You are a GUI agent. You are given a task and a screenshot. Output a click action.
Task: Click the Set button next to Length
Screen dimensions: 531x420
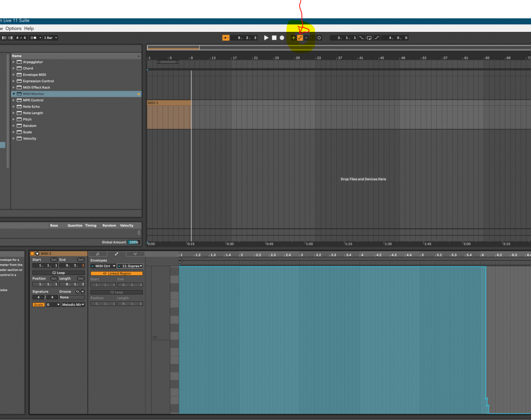pos(81,278)
